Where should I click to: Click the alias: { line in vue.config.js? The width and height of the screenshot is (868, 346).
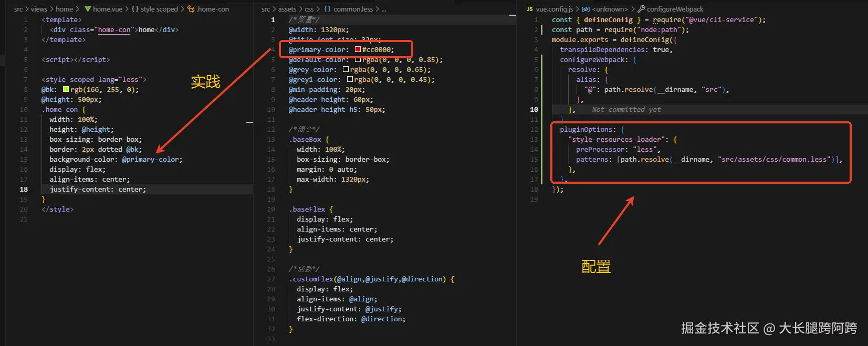coord(592,79)
